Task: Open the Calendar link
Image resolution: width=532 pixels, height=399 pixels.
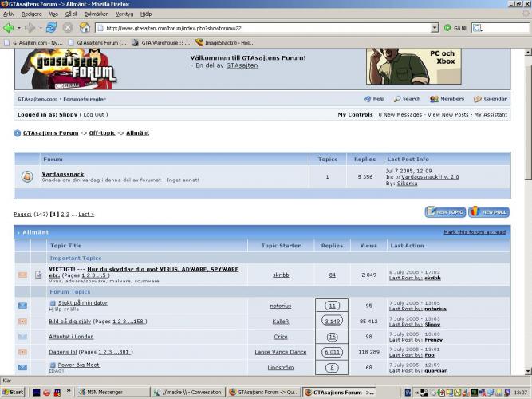Action: click(x=491, y=99)
